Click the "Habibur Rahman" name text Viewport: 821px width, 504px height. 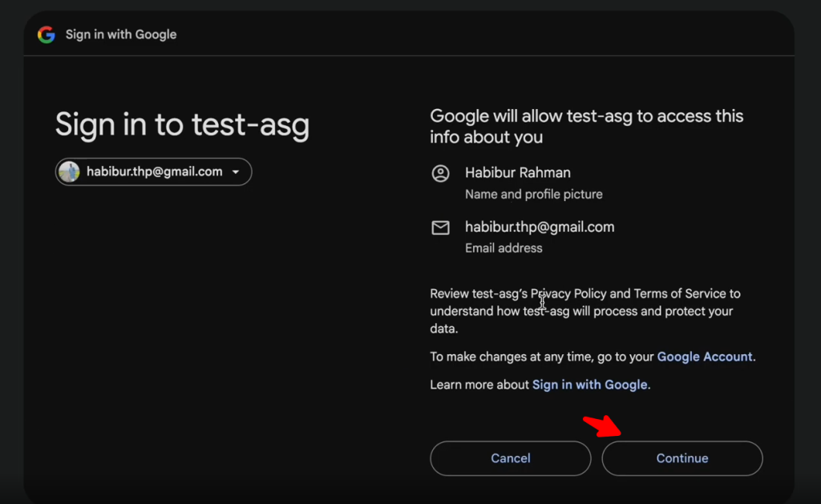(518, 173)
